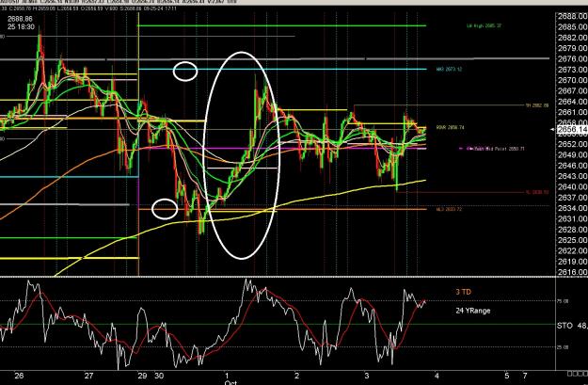
Task: Click the date label 3 on the time axis
Action: pos(367,376)
